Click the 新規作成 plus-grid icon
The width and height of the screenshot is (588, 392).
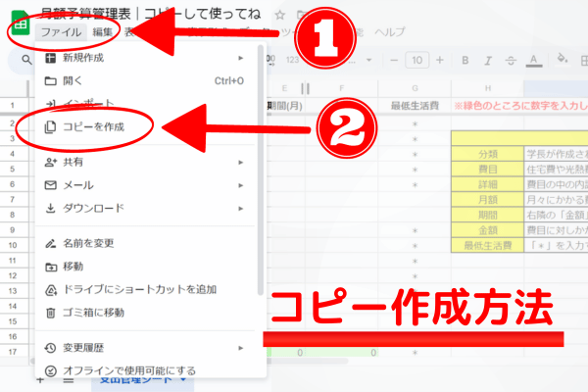click(51, 58)
